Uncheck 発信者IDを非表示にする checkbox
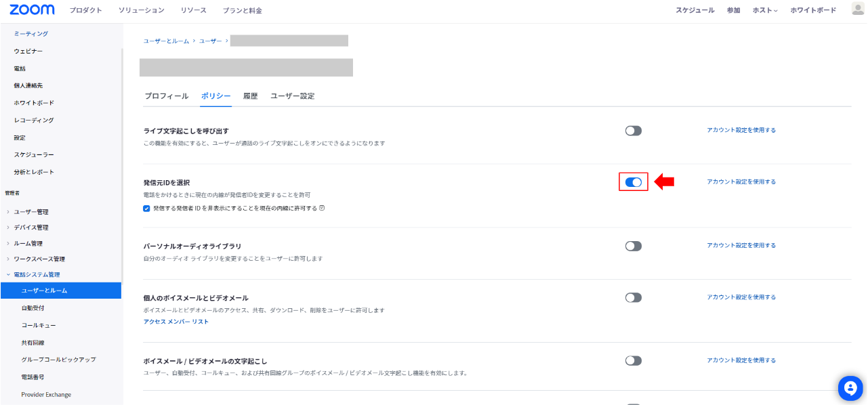Image resolution: width=868 pixels, height=405 pixels. [146, 209]
